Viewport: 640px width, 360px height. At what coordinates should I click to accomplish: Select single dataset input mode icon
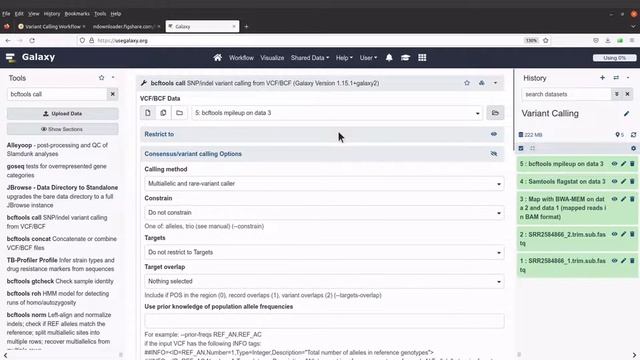(148, 113)
